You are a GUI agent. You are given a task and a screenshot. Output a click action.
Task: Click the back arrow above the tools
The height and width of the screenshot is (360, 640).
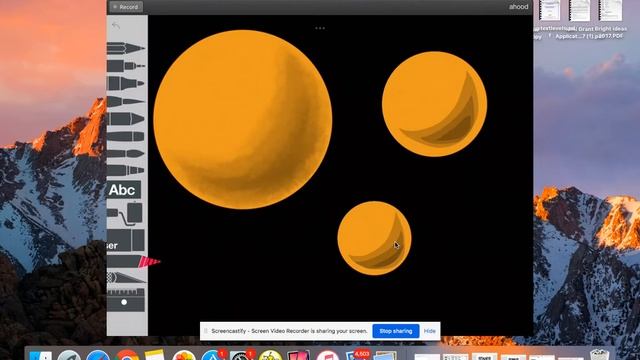[116, 26]
